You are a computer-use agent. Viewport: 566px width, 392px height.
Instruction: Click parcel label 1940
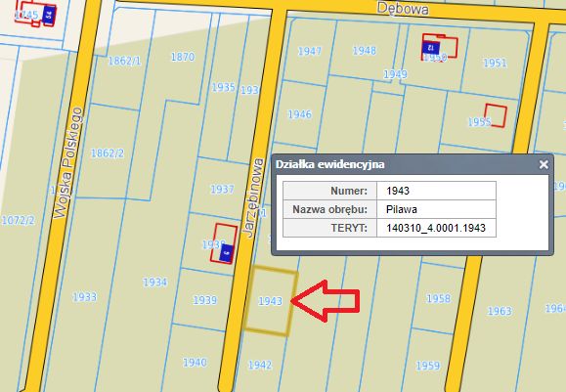tap(195, 362)
